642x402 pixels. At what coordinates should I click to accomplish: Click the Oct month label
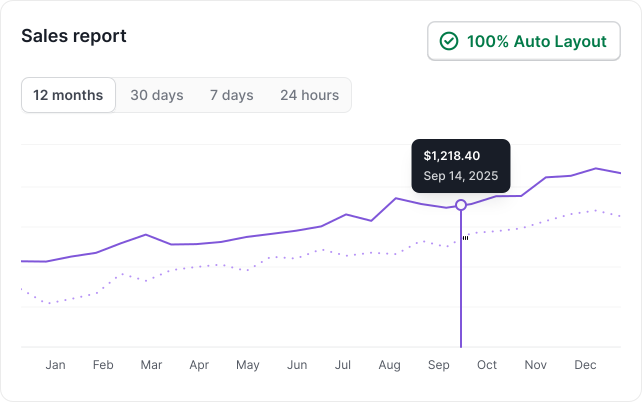click(x=487, y=365)
